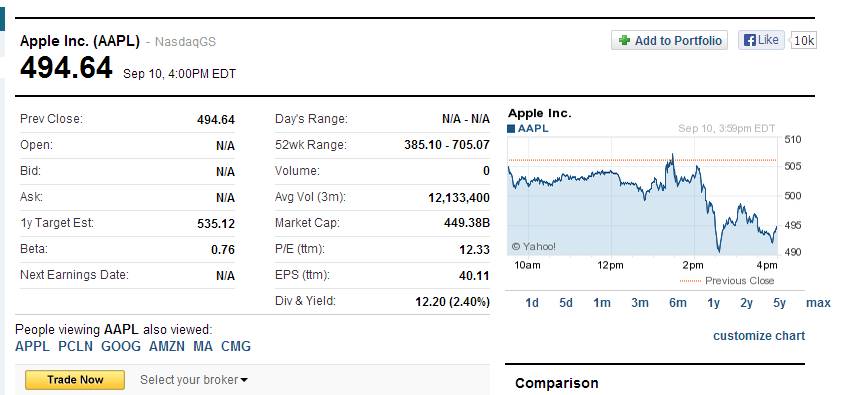Screen dimensions: 846x395
Task: Select the 1m chart range
Action: [602, 303]
